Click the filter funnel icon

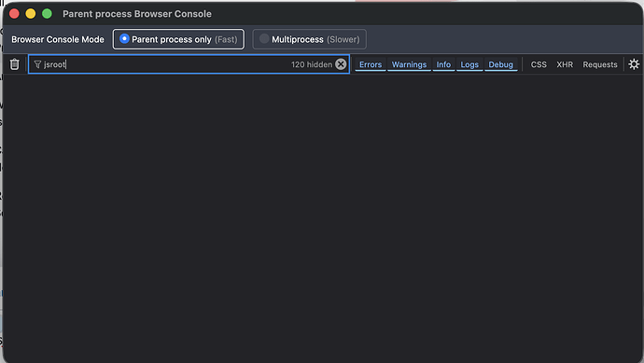(37, 64)
